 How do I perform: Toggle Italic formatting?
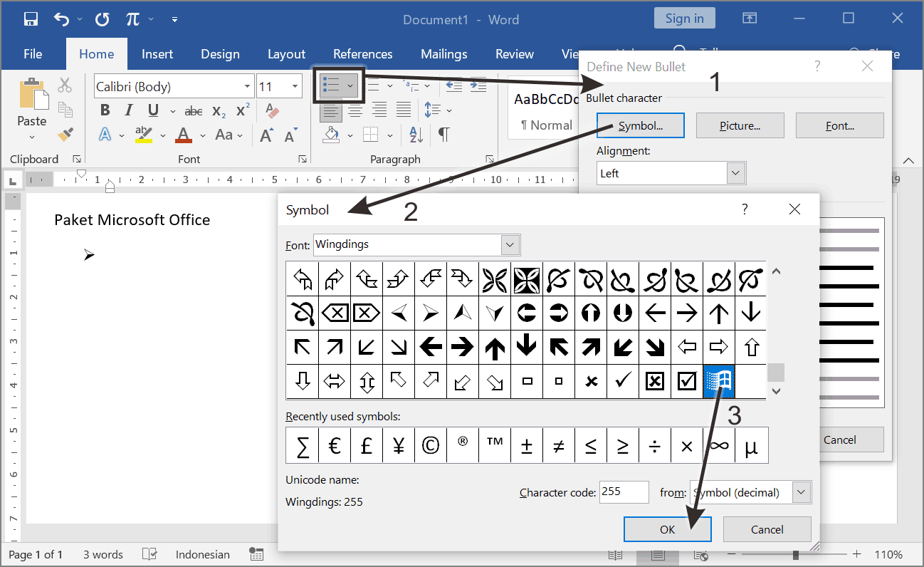point(129,110)
